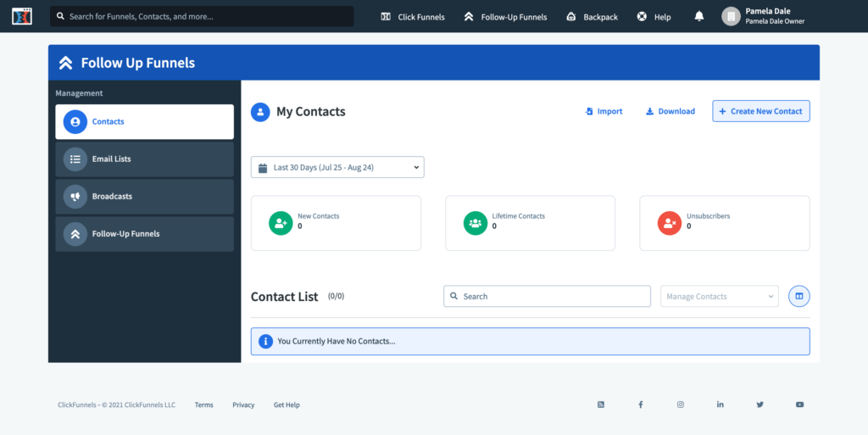Focus the top search for Funnels and Contacts field

[202, 17]
